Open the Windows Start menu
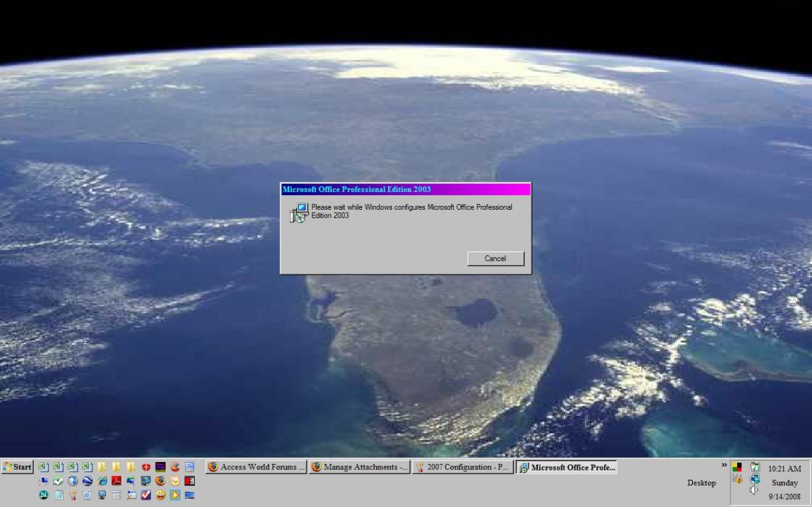Image resolution: width=812 pixels, height=507 pixels. pyautogui.click(x=17, y=467)
